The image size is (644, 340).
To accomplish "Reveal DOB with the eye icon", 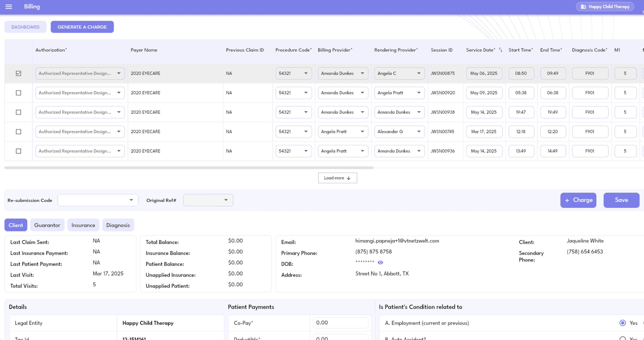I will click(380, 262).
